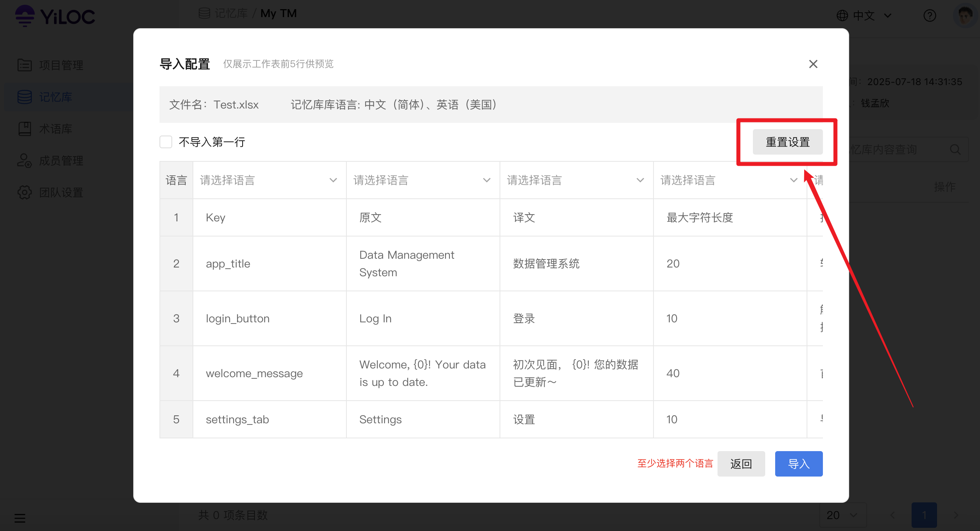The image size is (980, 531).
Task: Click the 记忆库 breadcrumb link
Action: [x=231, y=14]
